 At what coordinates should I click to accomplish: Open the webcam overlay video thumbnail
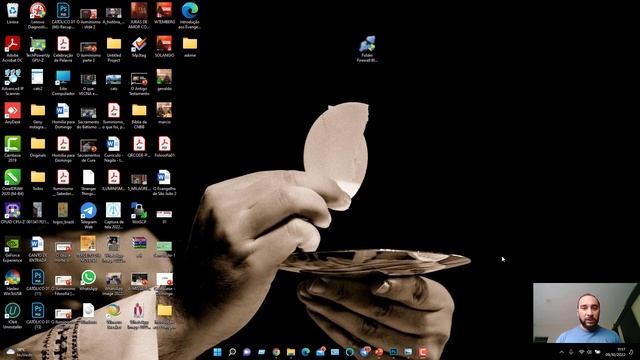tap(585, 313)
